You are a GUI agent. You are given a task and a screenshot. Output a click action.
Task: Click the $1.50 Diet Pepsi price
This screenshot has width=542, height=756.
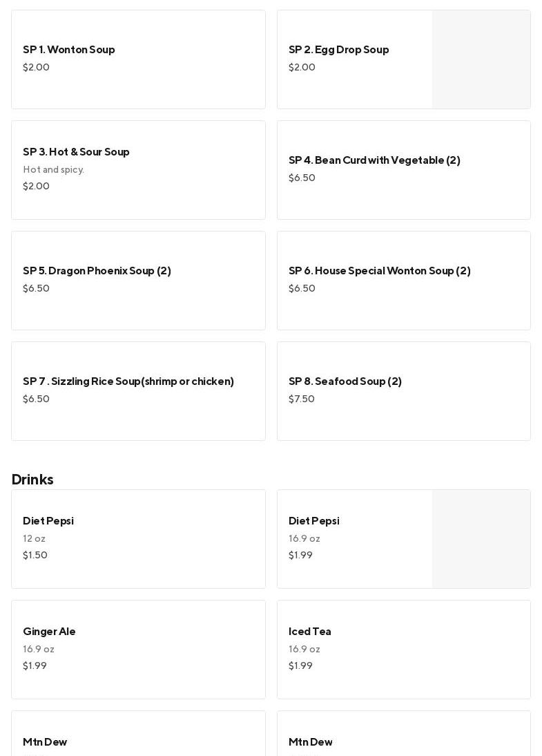[35, 556]
